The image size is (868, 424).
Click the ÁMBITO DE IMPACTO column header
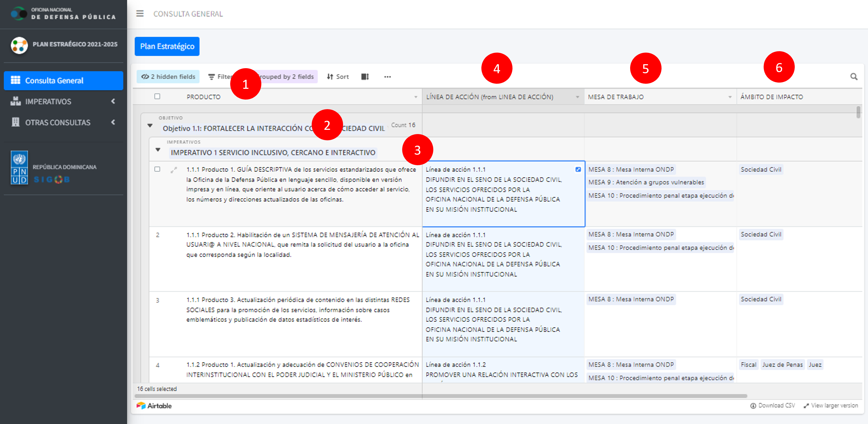(799, 97)
